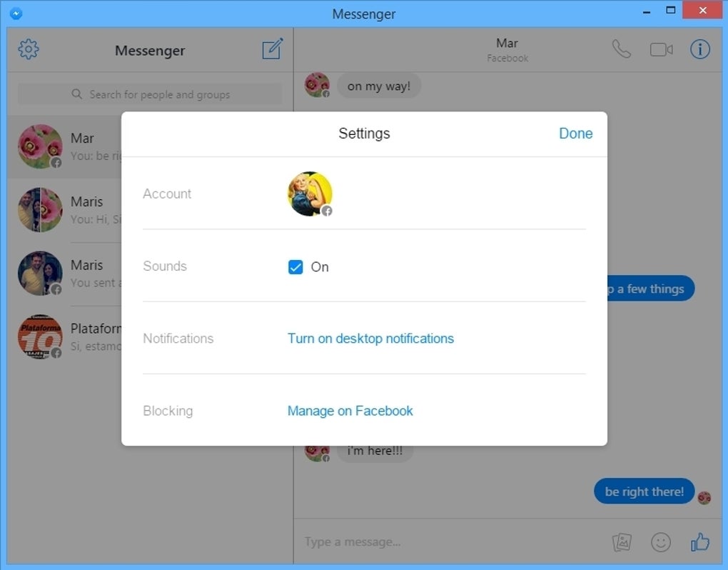Uncheck the Sounds On checkbox
The image size is (728, 570).
(x=295, y=267)
